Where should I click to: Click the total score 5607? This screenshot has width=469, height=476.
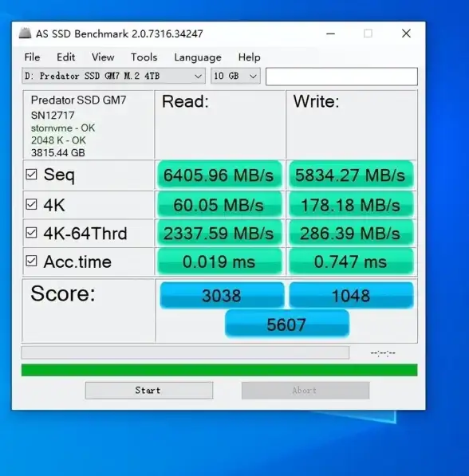(x=287, y=324)
